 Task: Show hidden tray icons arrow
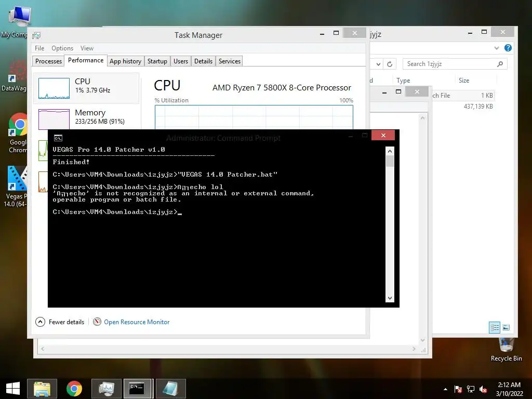(x=445, y=389)
